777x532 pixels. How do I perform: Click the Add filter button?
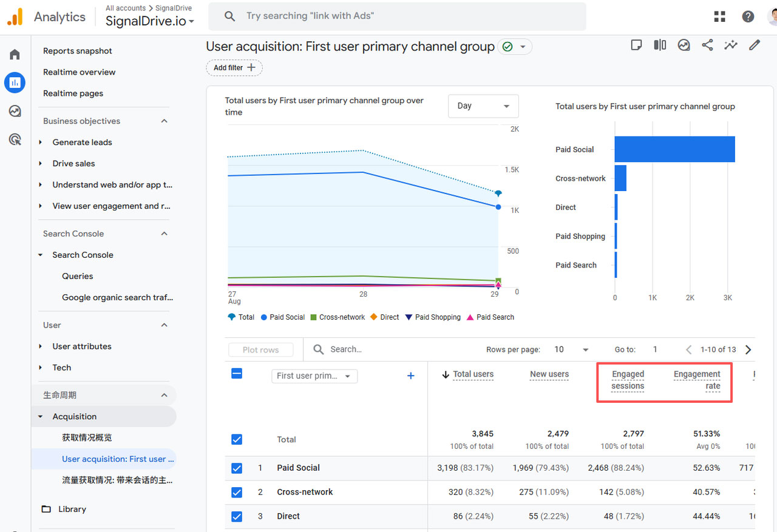[234, 68]
